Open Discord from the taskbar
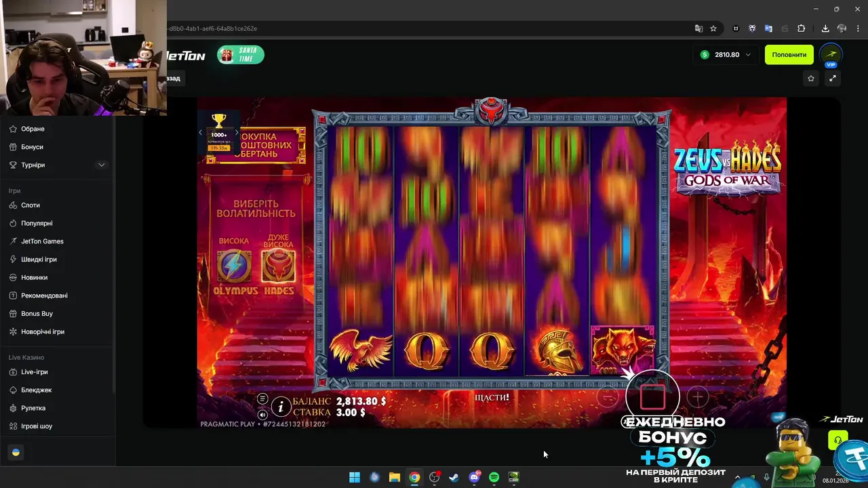Screen dimensions: 868x488 click(x=474, y=477)
